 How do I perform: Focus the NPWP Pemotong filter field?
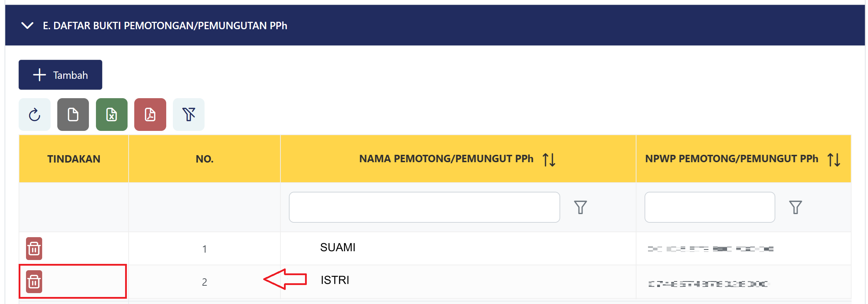pos(710,207)
